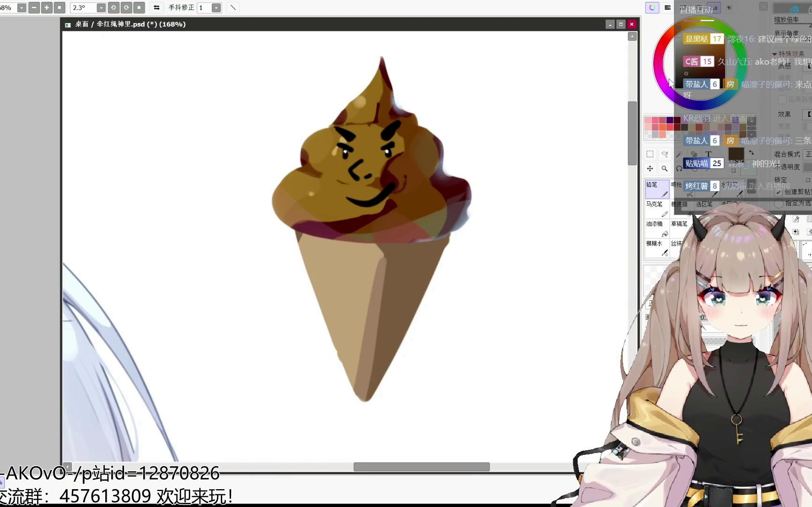Select the rectangular selection tool

tap(650, 154)
